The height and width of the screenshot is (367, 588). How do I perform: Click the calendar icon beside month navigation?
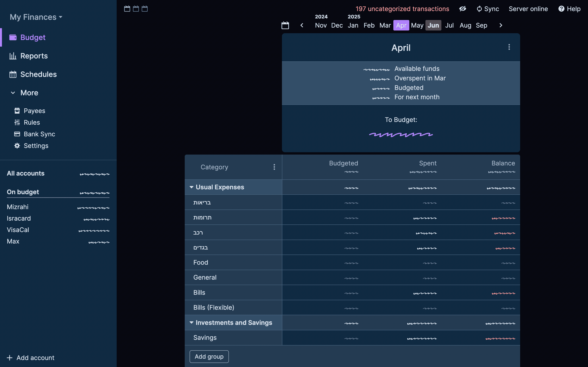pos(285,25)
